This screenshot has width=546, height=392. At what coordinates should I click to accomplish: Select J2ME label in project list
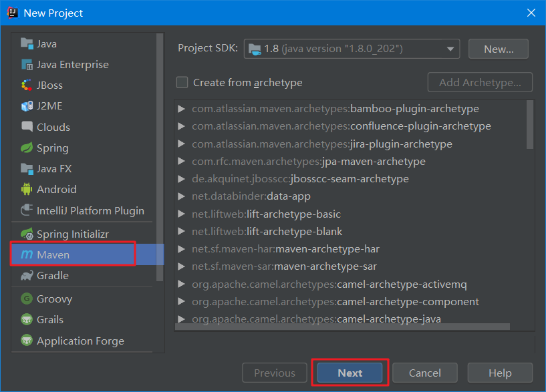49,106
